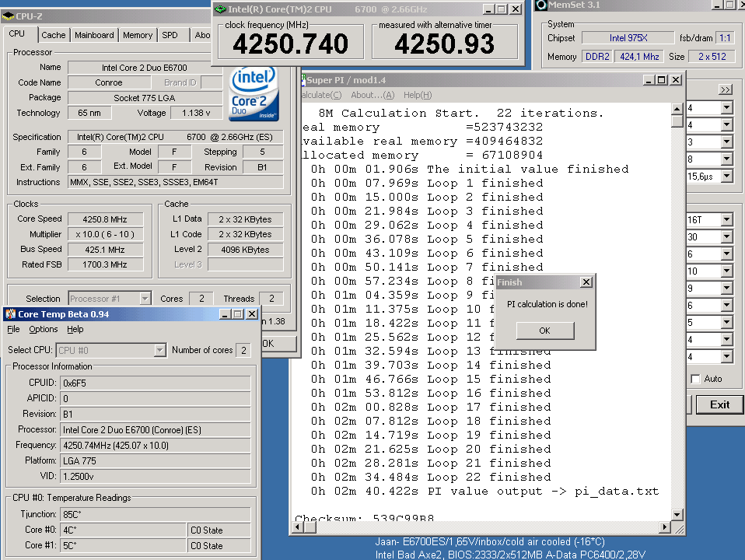Click the Instructions field MMX, SSE list
Image resolution: width=745 pixels, height=560 pixels.
pyautogui.click(x=176, y=182)
